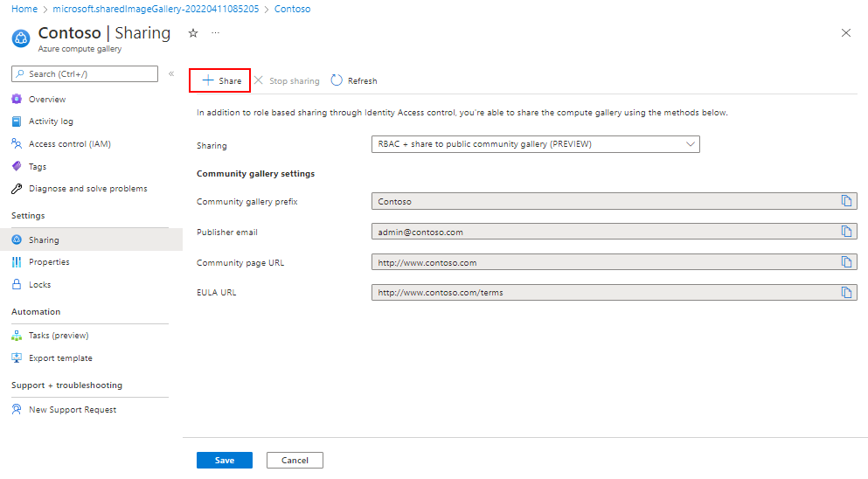868x479 pixels.
Task: Click the circular Refresh arrow icon
Action: pyautogui.click(x=337, y=80)
